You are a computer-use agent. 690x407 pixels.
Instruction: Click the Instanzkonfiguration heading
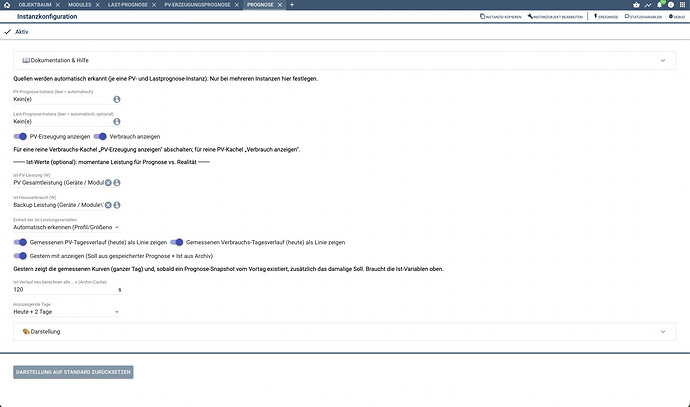[x=47, y=16]
